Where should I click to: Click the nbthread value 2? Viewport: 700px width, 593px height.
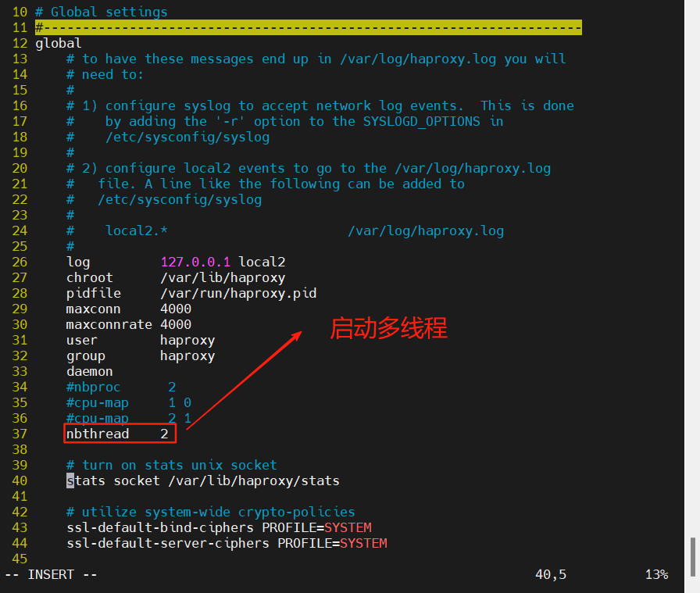(x=164, y=434)
